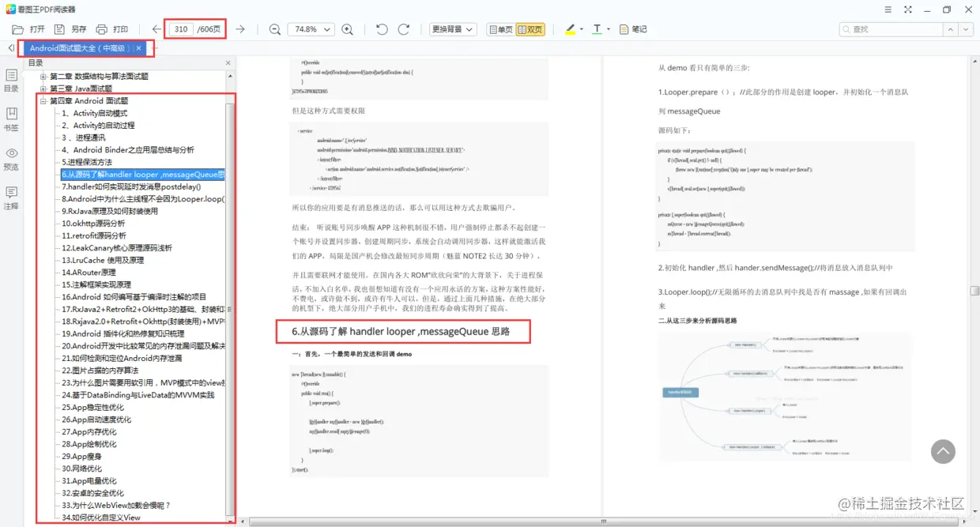Click the print icon
The width and height of the screenshot is (980, 527).
101,29
